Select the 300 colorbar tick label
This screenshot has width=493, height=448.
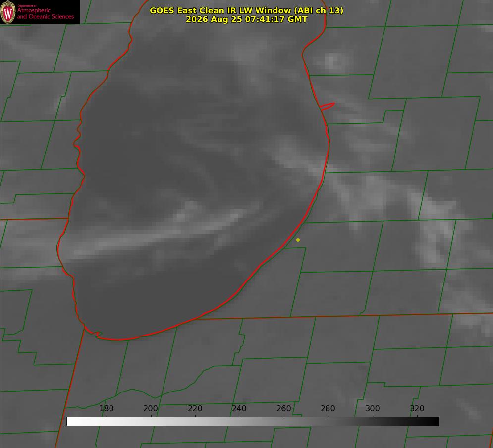tap(373, 409)
